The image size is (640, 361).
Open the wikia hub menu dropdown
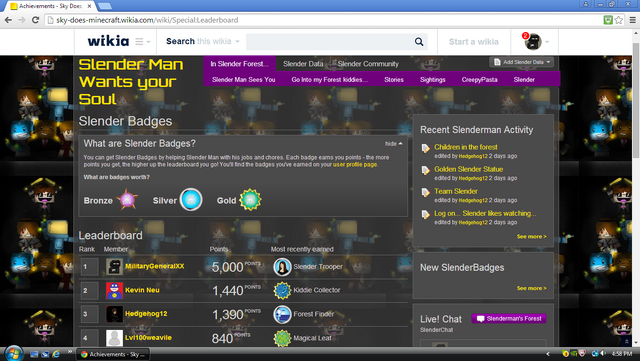coord(143,42)
